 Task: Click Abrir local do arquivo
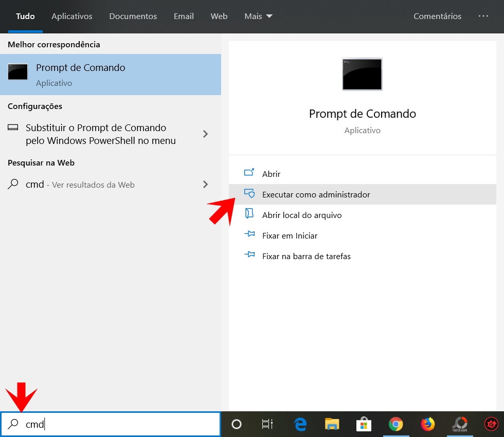(302, 215)
